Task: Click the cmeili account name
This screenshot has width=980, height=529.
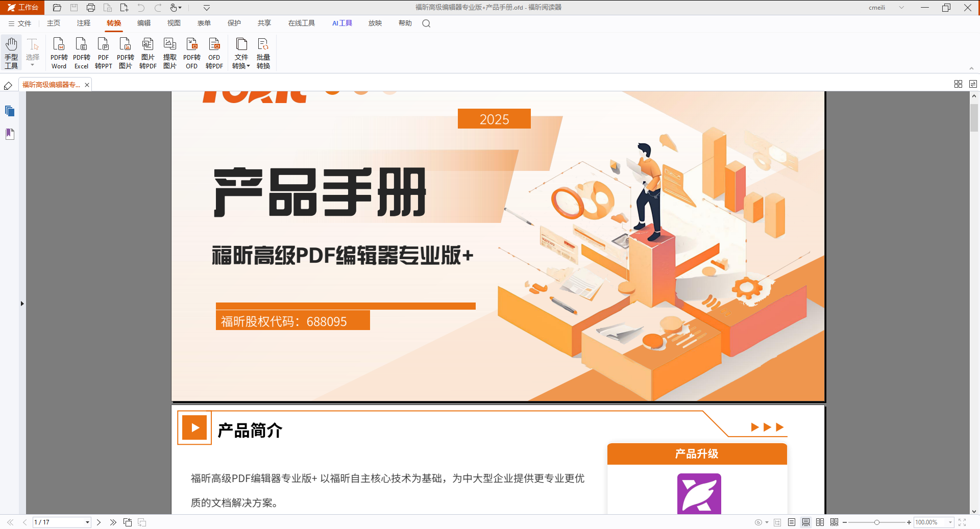Action: tap(877, 8)
